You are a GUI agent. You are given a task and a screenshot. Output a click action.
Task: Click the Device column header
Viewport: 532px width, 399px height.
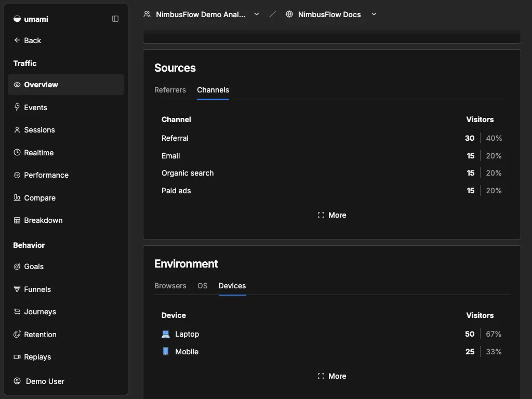click(x=174, y=315)
